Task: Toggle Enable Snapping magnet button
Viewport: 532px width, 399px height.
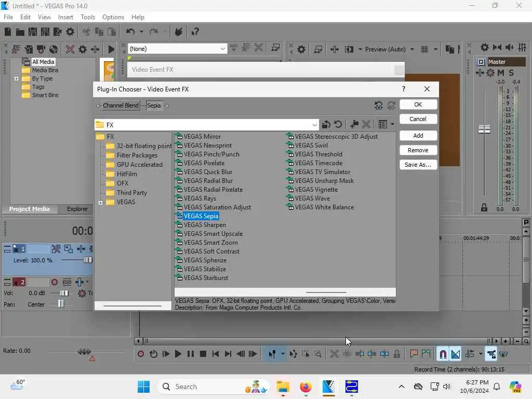Action: pyautogui.click(x=443, y=354)
